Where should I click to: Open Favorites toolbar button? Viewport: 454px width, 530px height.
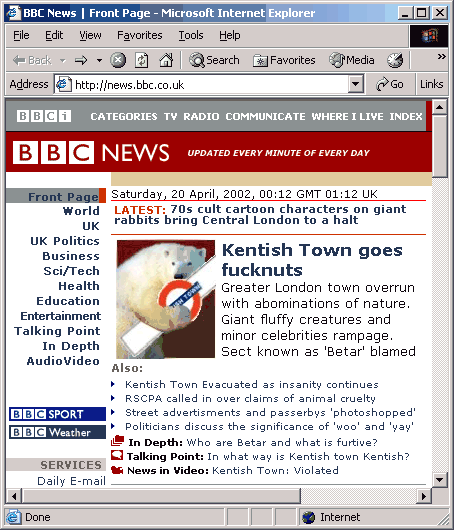pyautogui.click(x=284, y=61)
